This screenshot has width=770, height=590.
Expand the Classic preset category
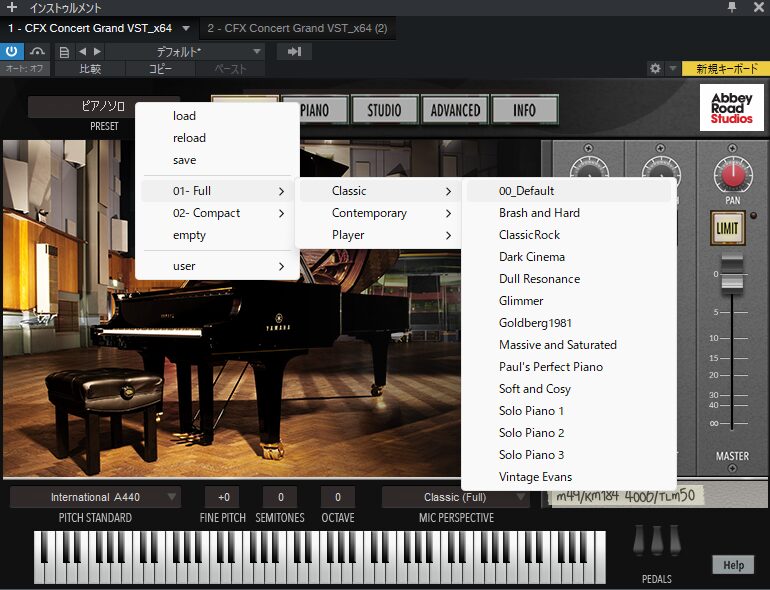tap(379, 191)
